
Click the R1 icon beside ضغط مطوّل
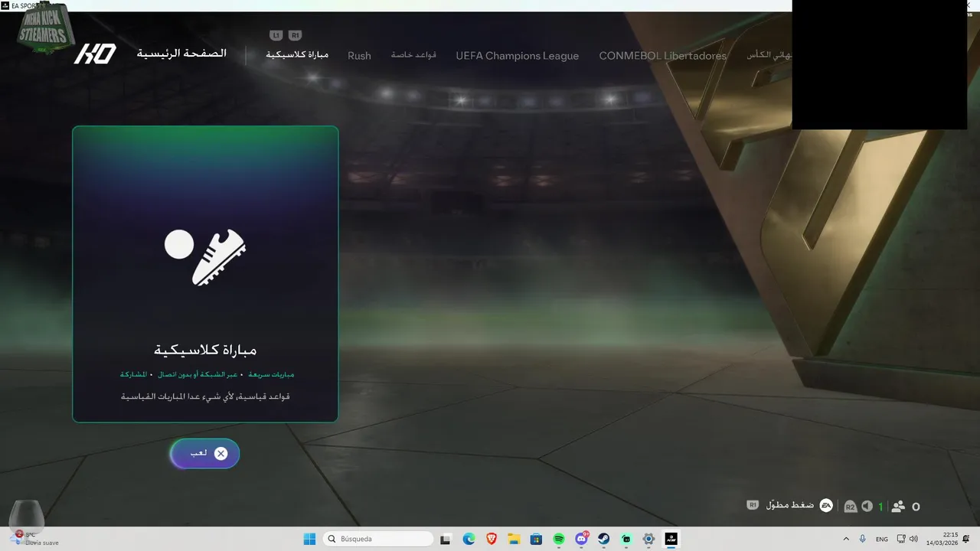(753, 505)
